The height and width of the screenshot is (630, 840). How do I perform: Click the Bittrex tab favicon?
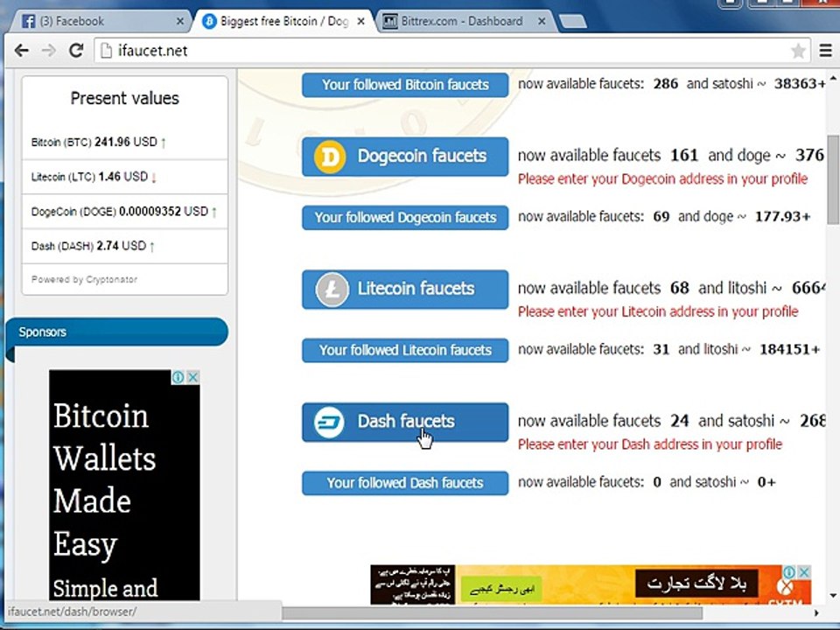390,22
